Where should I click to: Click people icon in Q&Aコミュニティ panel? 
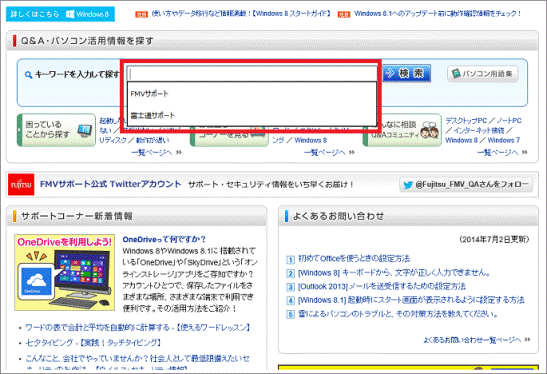[429, 130]
